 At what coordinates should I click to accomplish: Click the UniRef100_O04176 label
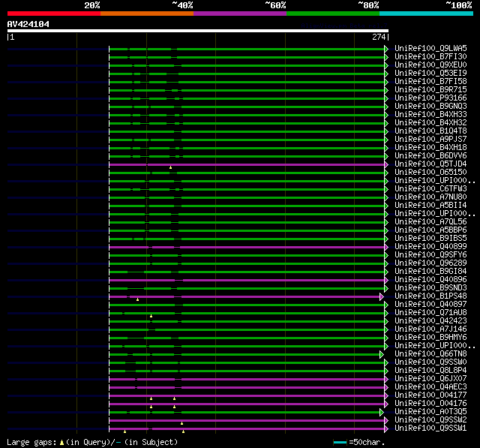point(430,404)
